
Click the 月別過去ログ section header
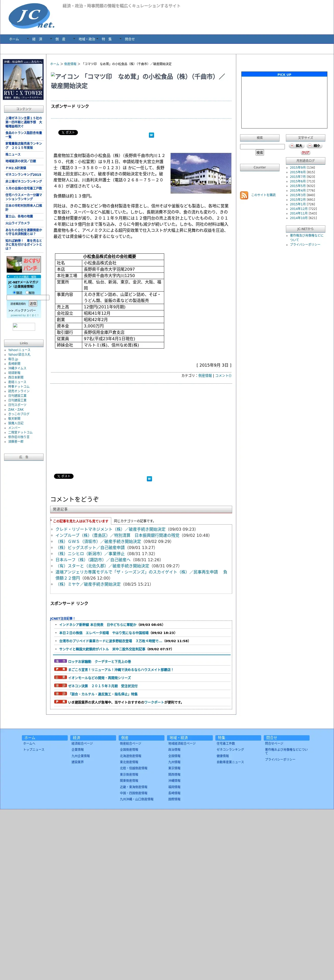[305, 161]
